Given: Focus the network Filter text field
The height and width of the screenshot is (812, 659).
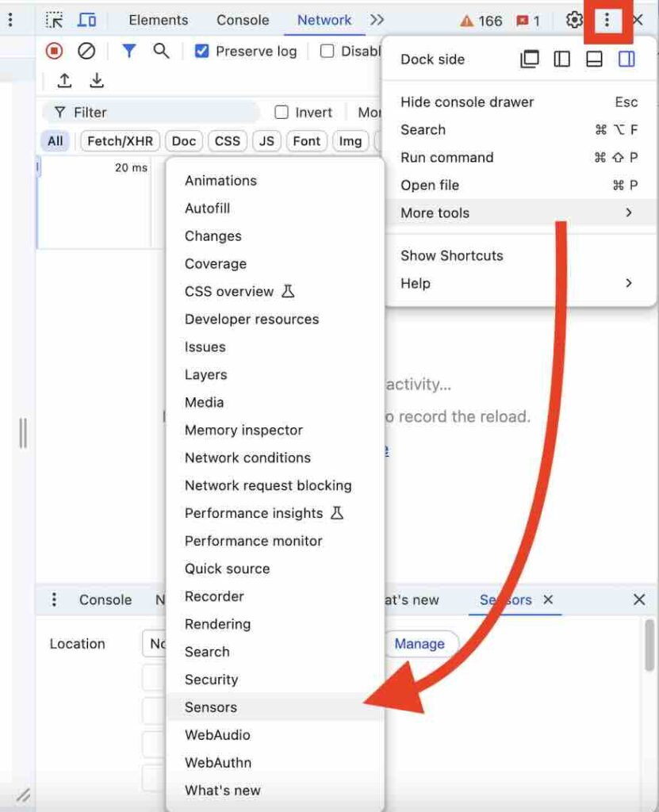Looking at the screenshot, I should point(151,112).
